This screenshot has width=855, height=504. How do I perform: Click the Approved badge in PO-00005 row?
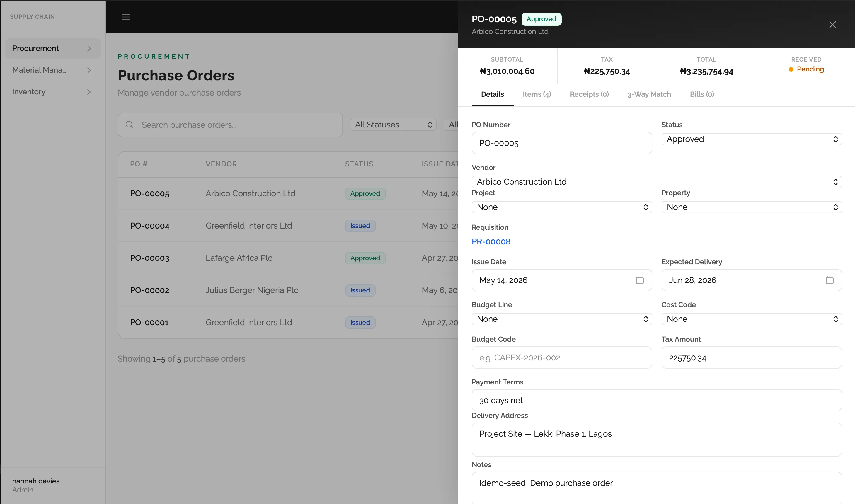[365, 193]
